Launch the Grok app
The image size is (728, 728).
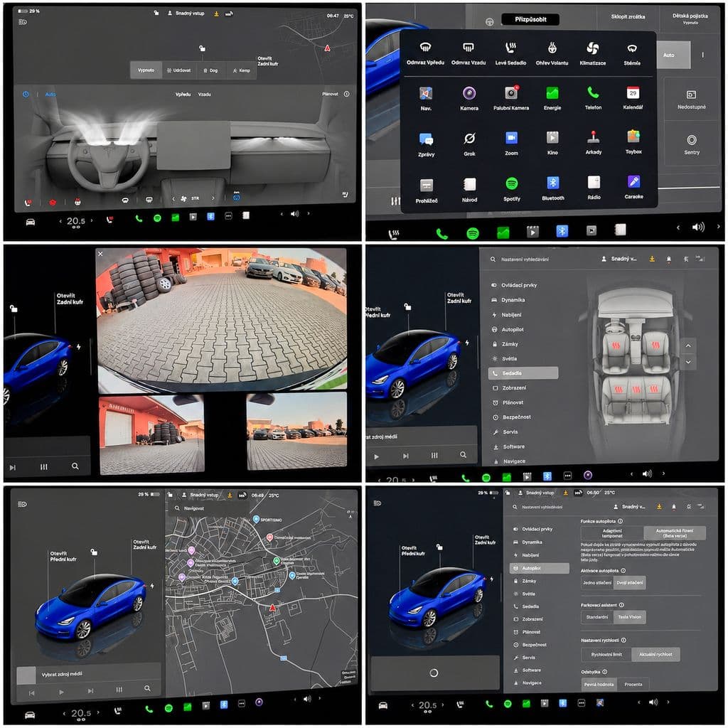(x=469, y=144)
